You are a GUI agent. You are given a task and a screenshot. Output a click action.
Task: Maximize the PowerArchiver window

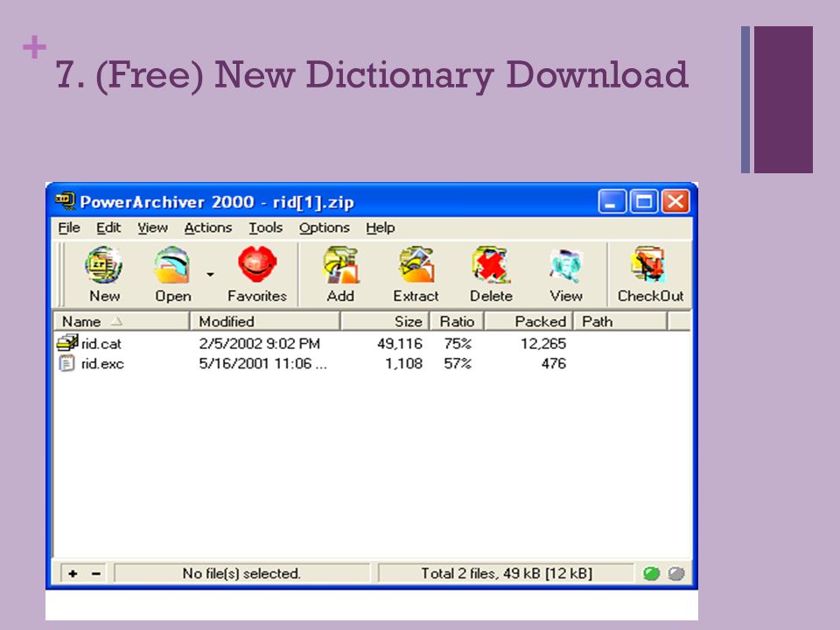tap(643, 202)
